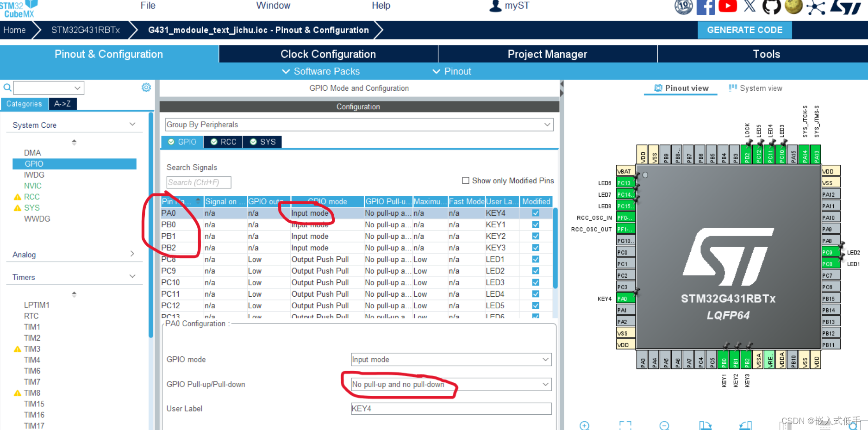Open the Window menu
868x430 pixels.
pos(273,6)
